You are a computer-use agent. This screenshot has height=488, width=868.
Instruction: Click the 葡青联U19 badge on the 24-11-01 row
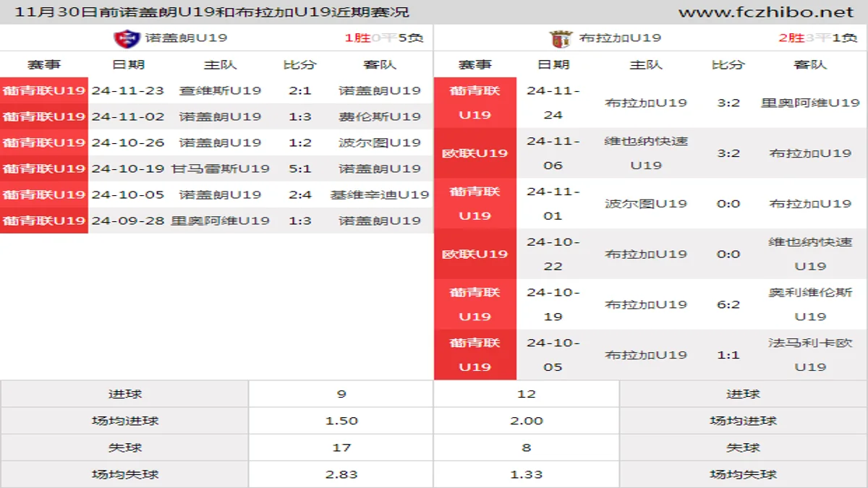475,203
